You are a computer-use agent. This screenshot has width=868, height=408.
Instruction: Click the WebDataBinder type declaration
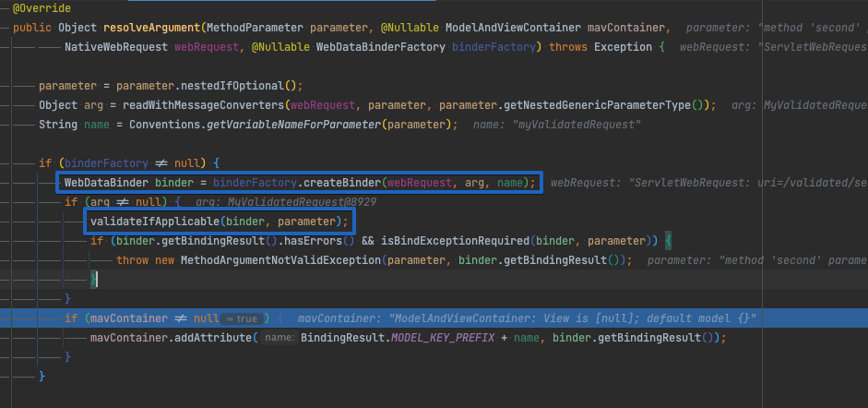pos(106,182)
